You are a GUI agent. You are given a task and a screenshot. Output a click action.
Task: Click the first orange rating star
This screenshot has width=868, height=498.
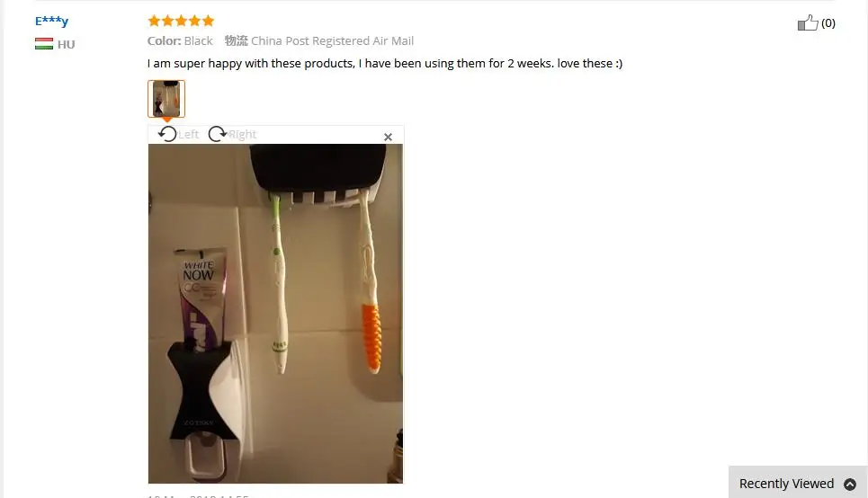tap(154, 21)
